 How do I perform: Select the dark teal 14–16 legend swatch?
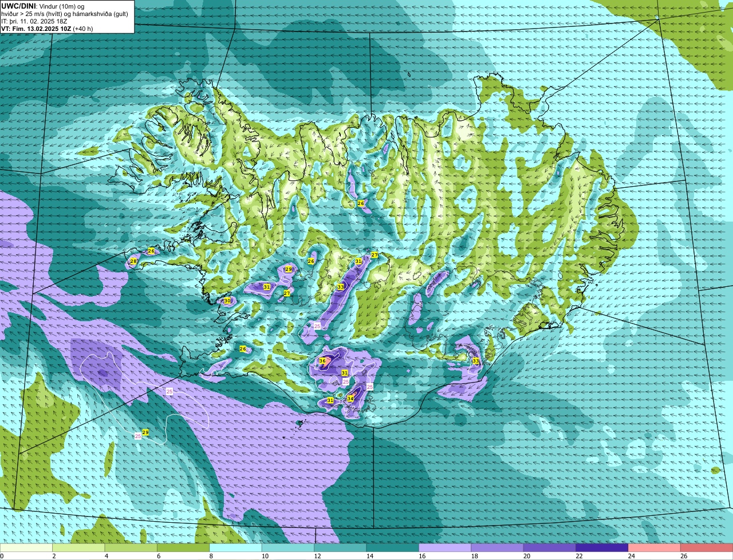(393, 548)
